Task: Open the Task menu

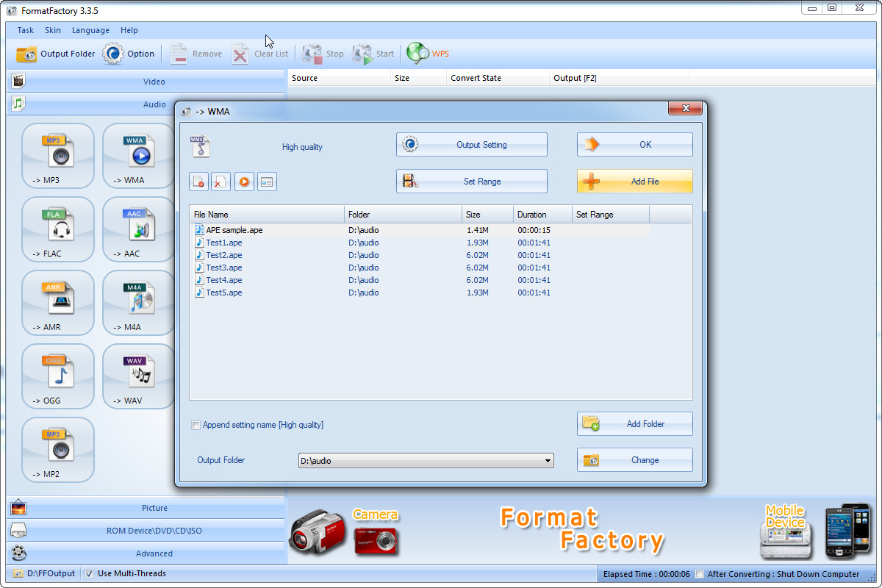Action: pyautogui.click(x=26, y=30)
